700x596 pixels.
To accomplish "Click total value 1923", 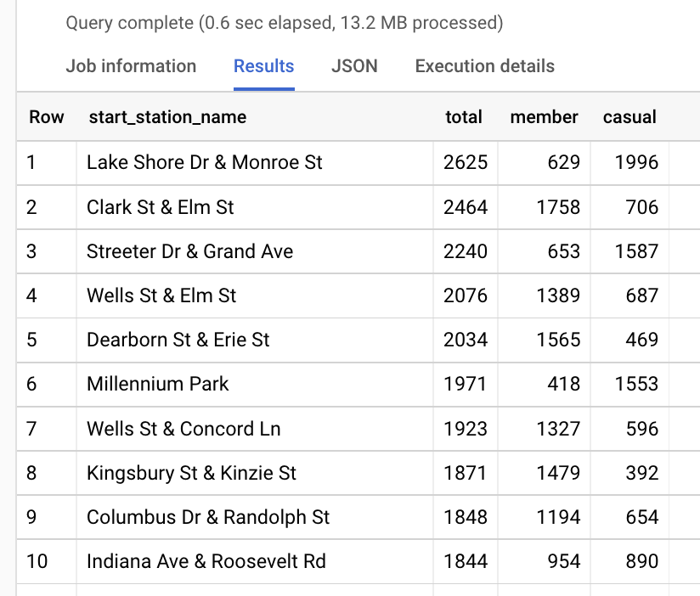I will (466, 429).
